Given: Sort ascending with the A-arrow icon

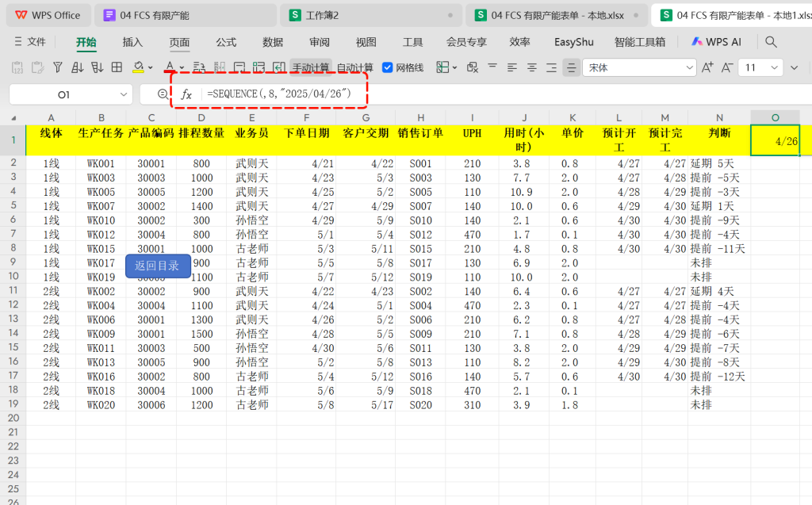Looking at the screenshot, I should click(x=78, y=67).
